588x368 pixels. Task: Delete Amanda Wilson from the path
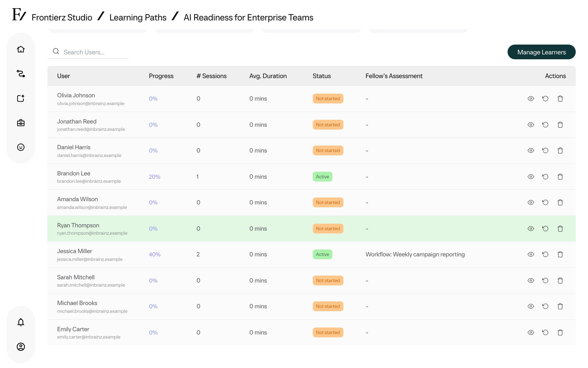point(560,202)
